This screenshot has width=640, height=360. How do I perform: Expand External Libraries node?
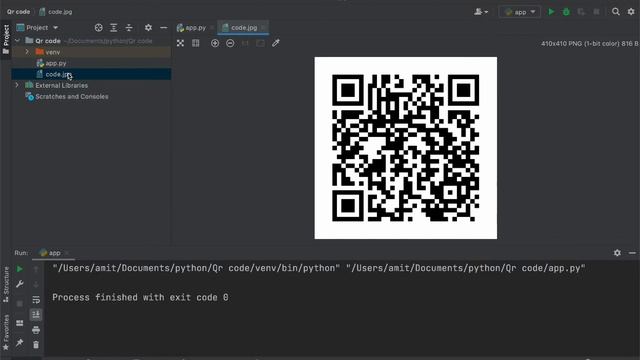click(x=17, y=85)
